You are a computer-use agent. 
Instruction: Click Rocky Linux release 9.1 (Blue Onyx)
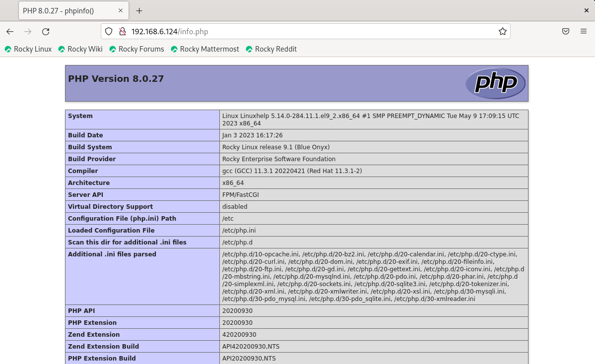point(276,147)
